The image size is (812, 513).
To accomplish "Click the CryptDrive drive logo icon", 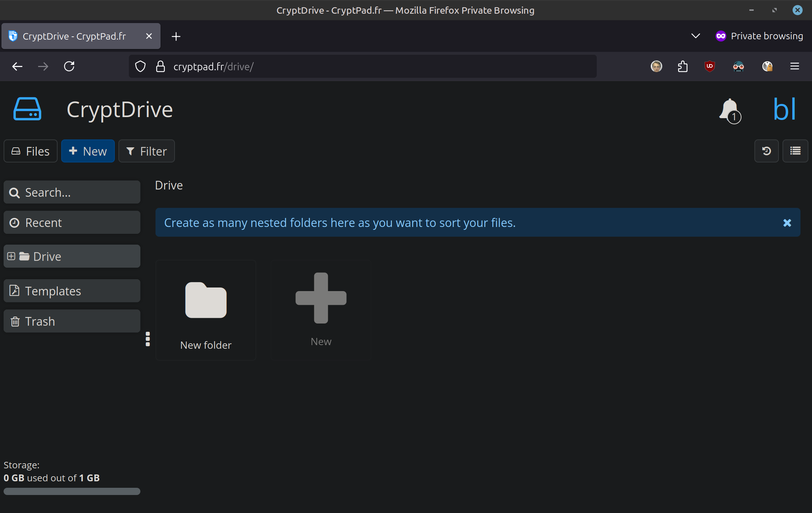I will point(27,109).
